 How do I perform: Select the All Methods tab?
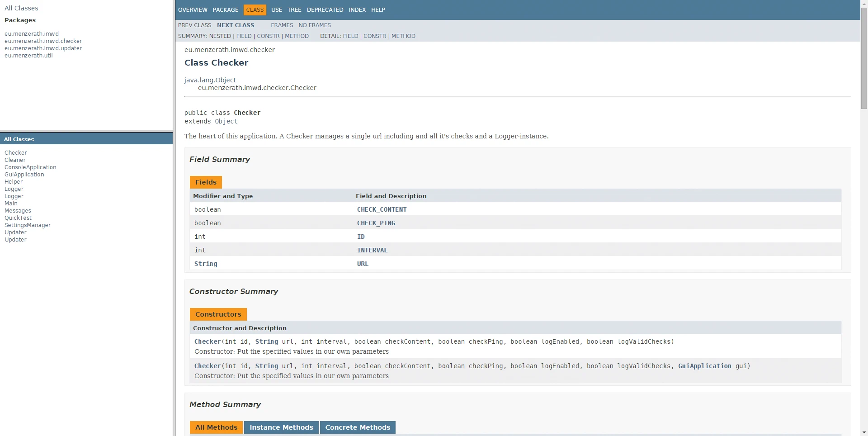(216, 427)
